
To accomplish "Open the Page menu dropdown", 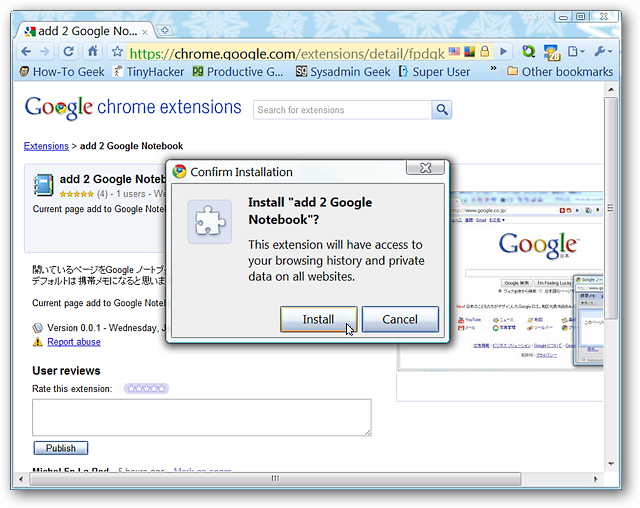I will point(576,52).
